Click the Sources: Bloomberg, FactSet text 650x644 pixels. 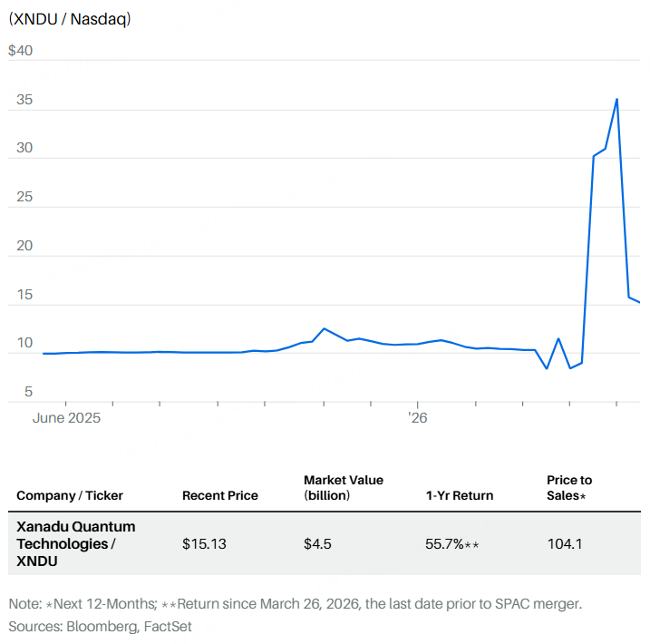point(100,627)
